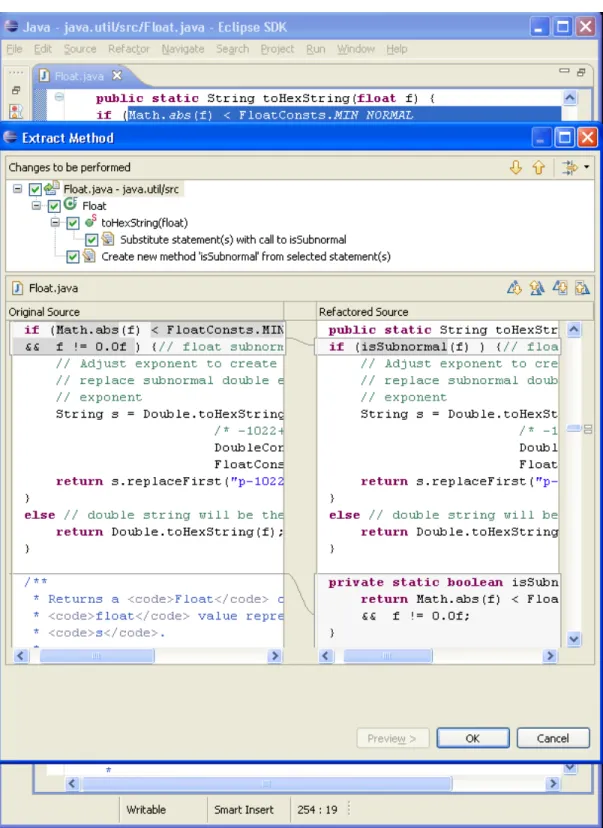Image resolution: width=603 pixels, height=828 pixels.
Task: Select next change down arrow icon
Action: coord(516,168)
